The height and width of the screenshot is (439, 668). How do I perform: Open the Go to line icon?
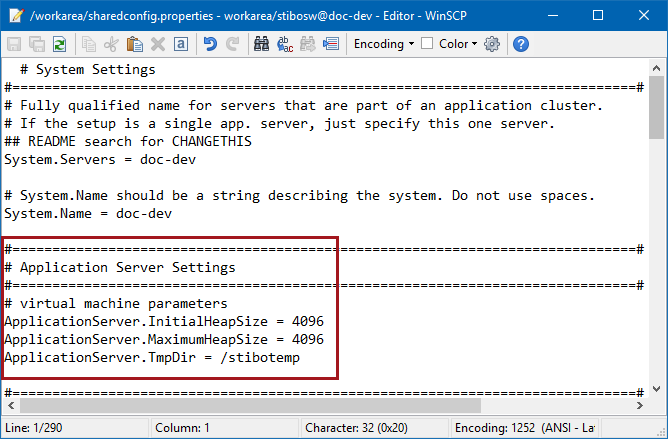tap(331, 44)
